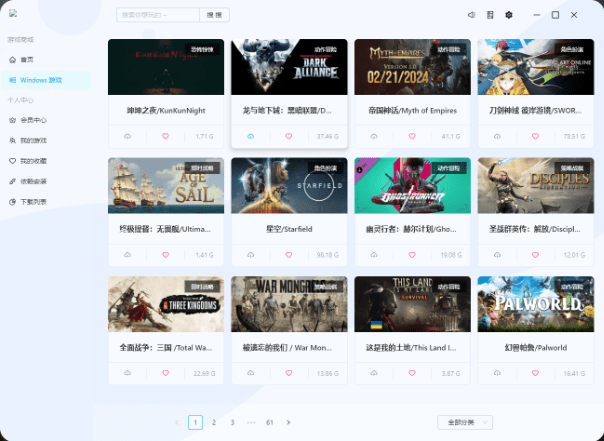Image resolution: width=604 pixels, height=441 pixels.
Task: Click the speaker sound icon in the top bar
Action: click(x=471, y=15)
